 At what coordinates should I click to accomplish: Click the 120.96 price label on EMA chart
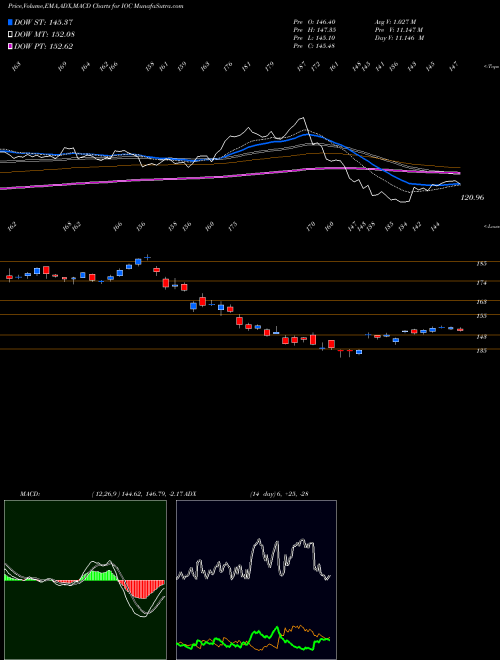tap(473, 197)
